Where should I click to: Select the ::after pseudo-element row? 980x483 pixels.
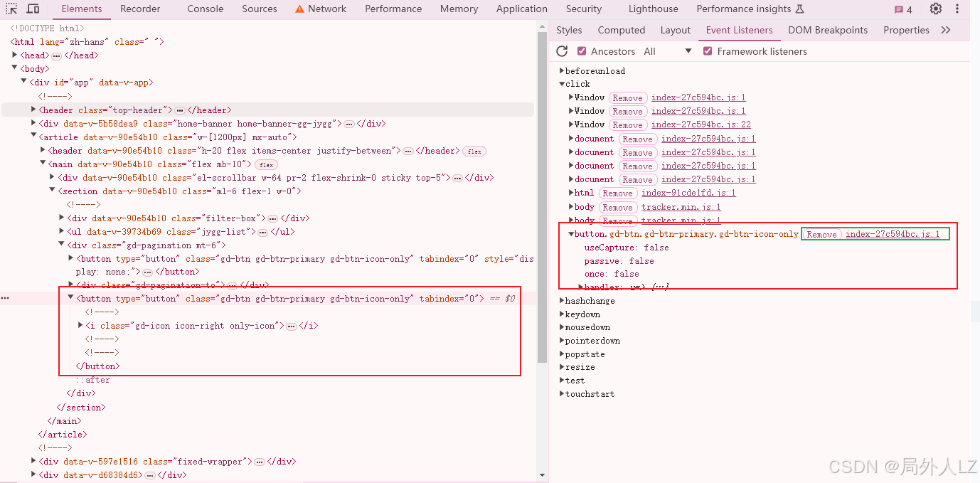click(93, 380)
